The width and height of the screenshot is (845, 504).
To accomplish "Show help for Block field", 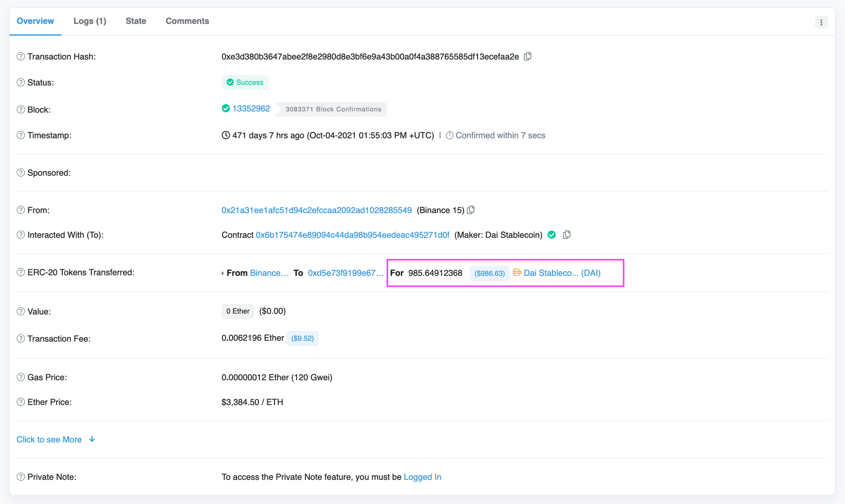I will coord(21,109).
